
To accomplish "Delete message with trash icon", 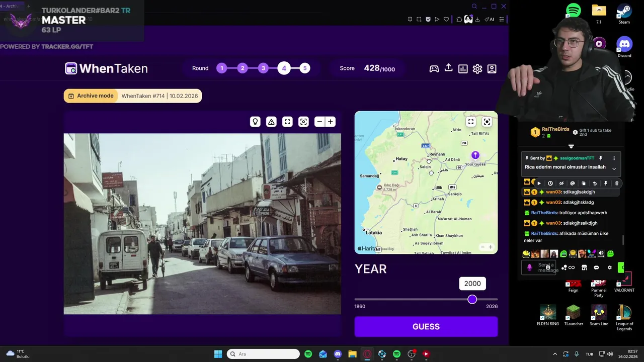I will coord(617,184).
